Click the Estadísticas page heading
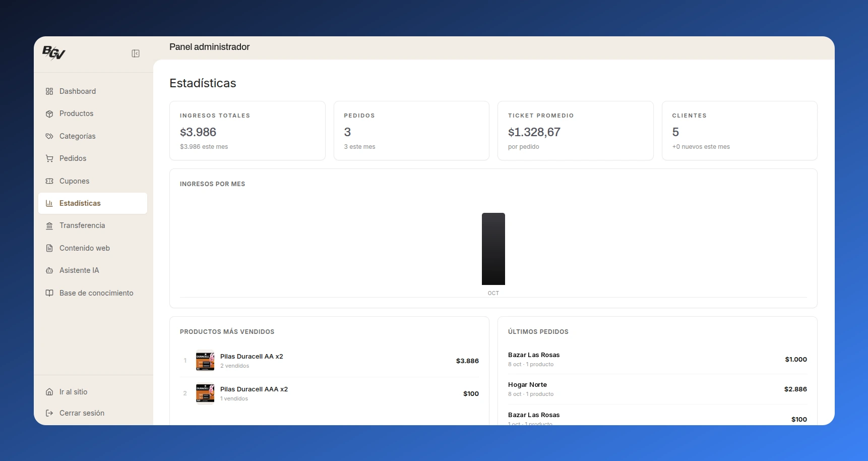 pyautogui.click(x=203, y=83)
